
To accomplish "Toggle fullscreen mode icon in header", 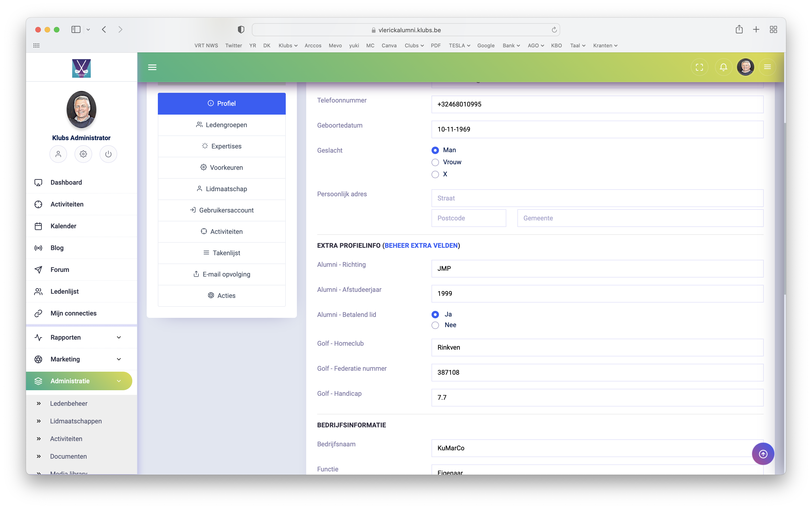I will click(699, 67).
